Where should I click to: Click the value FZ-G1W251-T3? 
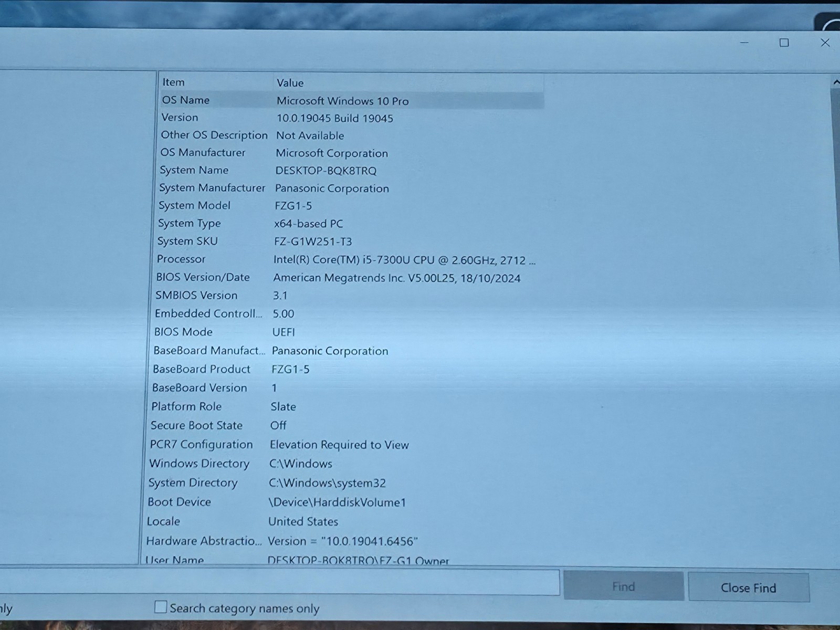[313, 241]
